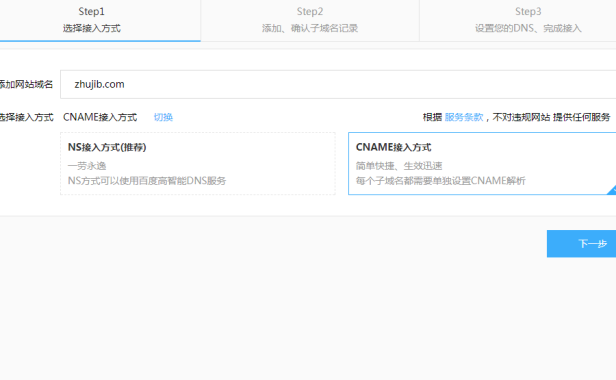
Task: Click the checkmark corner on the CNAME card
Action: tap(612, 190)
